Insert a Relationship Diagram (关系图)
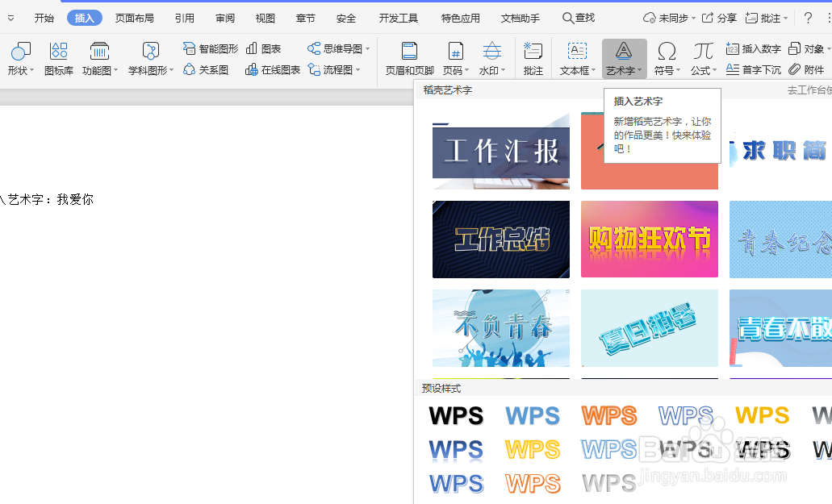Viewport: 832px width, 504px height. point(206,70)
